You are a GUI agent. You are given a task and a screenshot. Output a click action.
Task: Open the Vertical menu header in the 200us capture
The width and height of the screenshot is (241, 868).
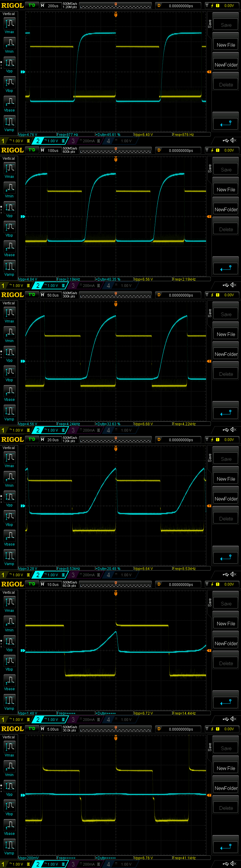(9, 14)
